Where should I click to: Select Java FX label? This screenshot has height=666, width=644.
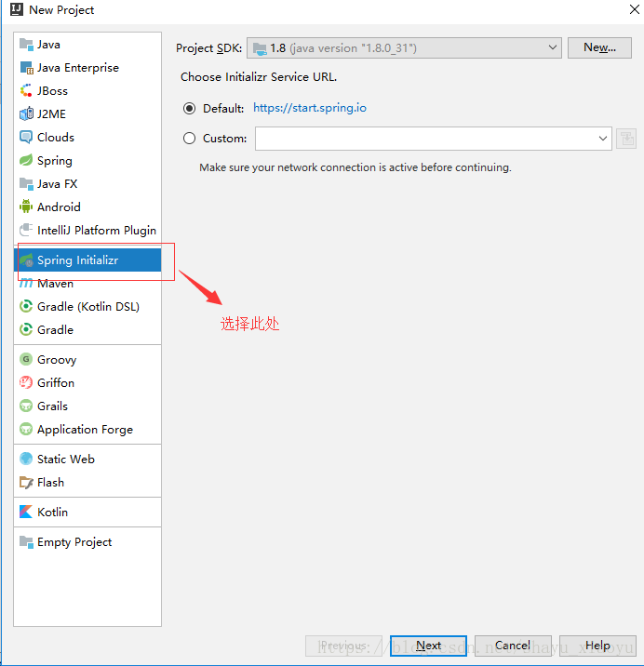58,184
